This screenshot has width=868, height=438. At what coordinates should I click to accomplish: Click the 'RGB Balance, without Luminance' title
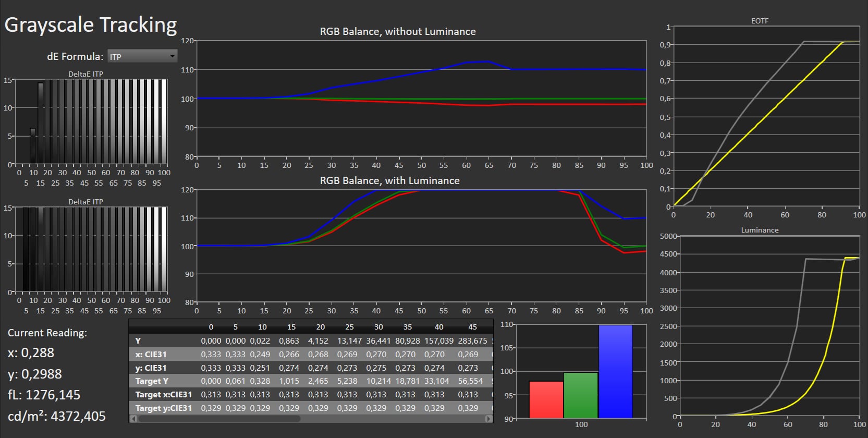point(398,32)
